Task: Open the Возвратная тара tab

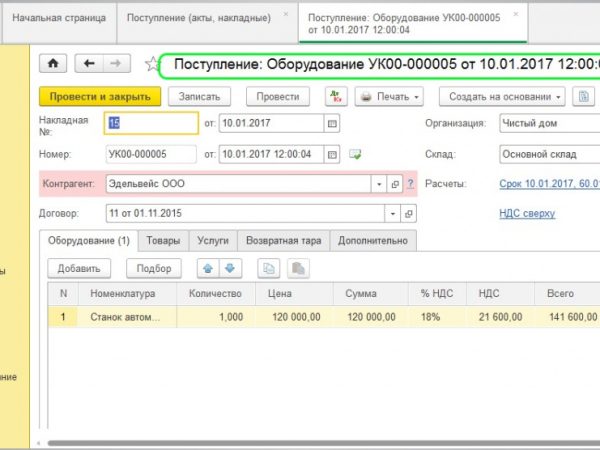Action: tap(283, 241)
